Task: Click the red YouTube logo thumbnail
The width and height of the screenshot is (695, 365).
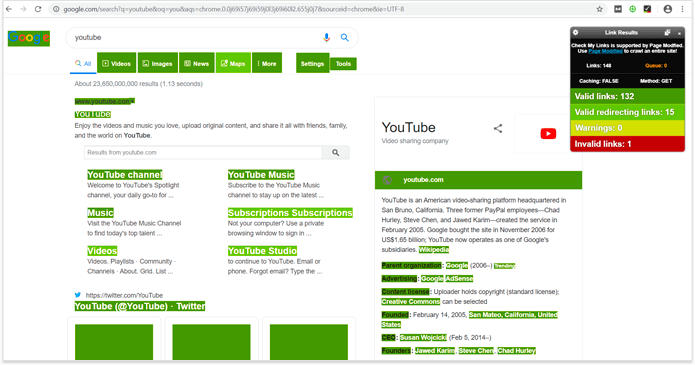Action: (548, 133)
